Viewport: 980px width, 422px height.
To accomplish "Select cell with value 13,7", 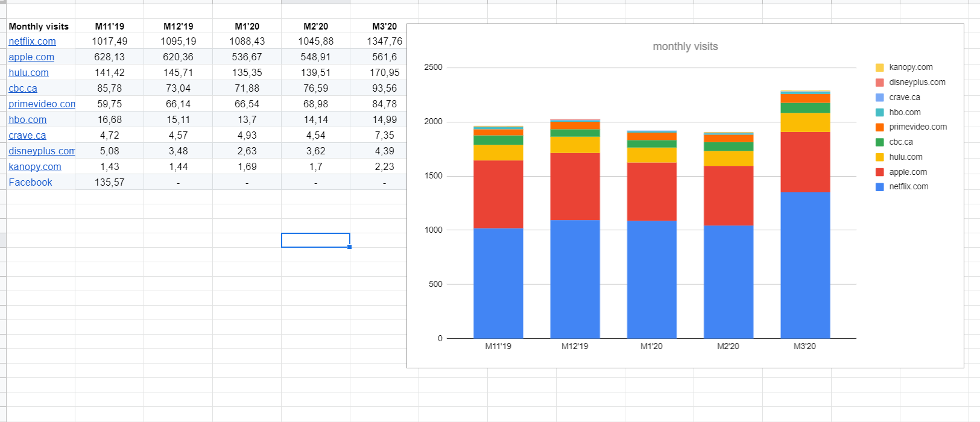I will click(247, 119).
